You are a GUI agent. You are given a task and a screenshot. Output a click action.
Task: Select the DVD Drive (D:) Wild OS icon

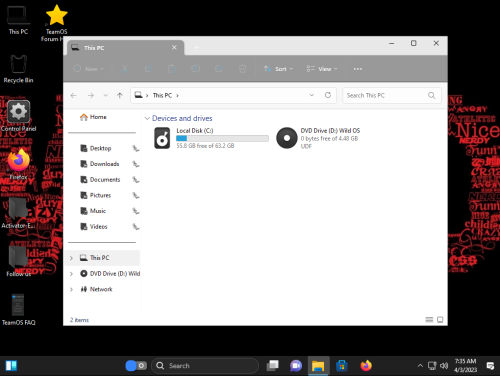point(287,138)
